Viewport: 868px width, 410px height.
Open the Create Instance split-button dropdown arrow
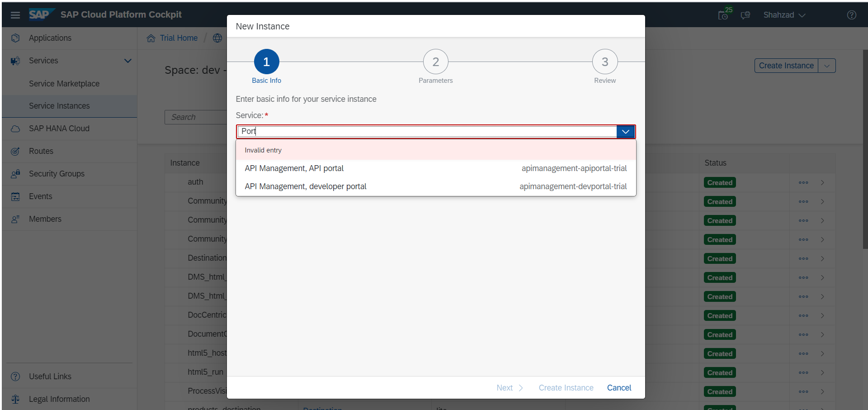(x=827, y=65)
